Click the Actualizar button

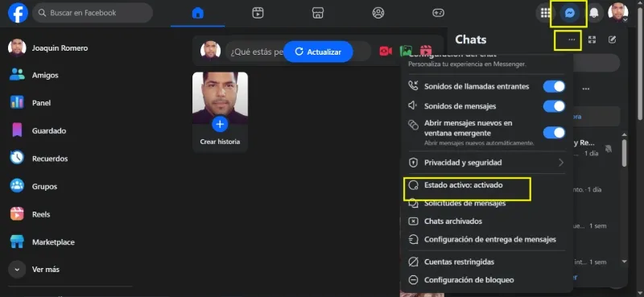pos(318,52)
